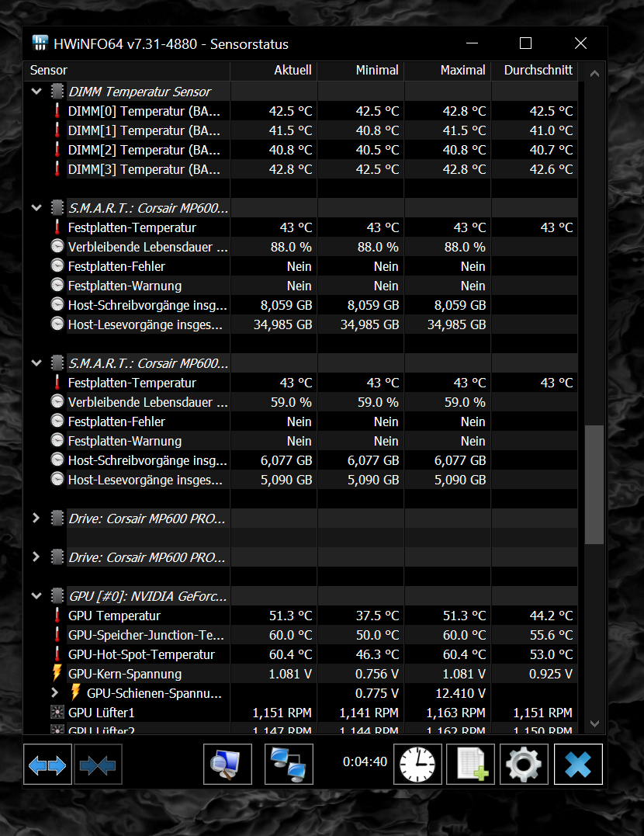
Task: Select the GPU-Kern-Spannung row label
Action: 125,674
